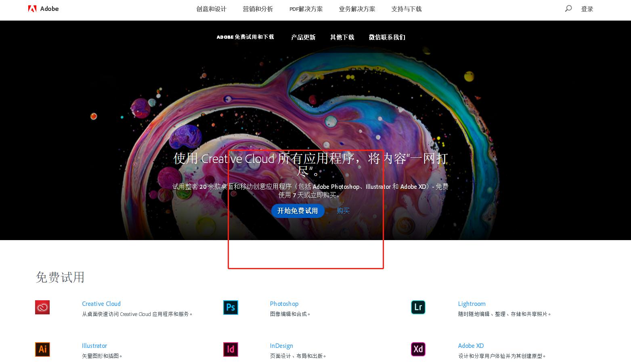Click the Adobe logo icon
Screen dimensions: 631x364
31,8
